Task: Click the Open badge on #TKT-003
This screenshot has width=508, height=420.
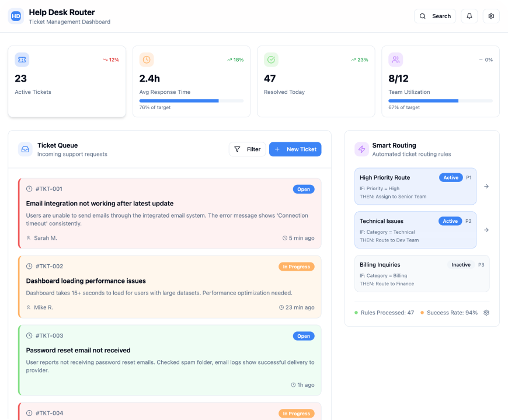Action: pos(304,336)
